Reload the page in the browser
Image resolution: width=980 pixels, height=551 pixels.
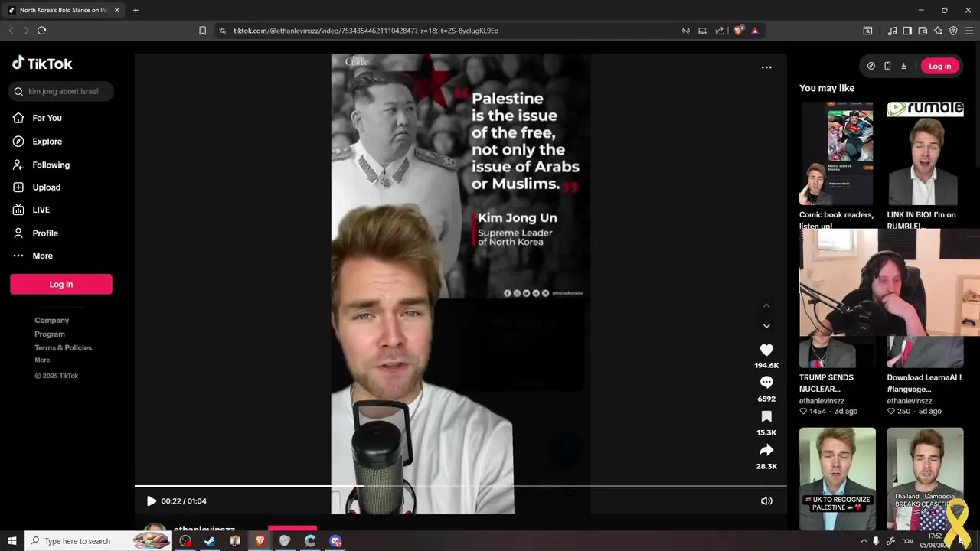point(41,31)
